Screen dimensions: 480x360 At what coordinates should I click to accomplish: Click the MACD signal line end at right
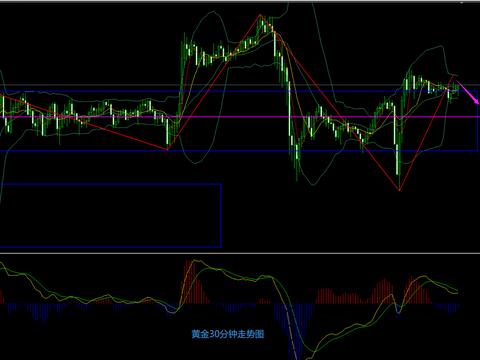coord(456,293)
